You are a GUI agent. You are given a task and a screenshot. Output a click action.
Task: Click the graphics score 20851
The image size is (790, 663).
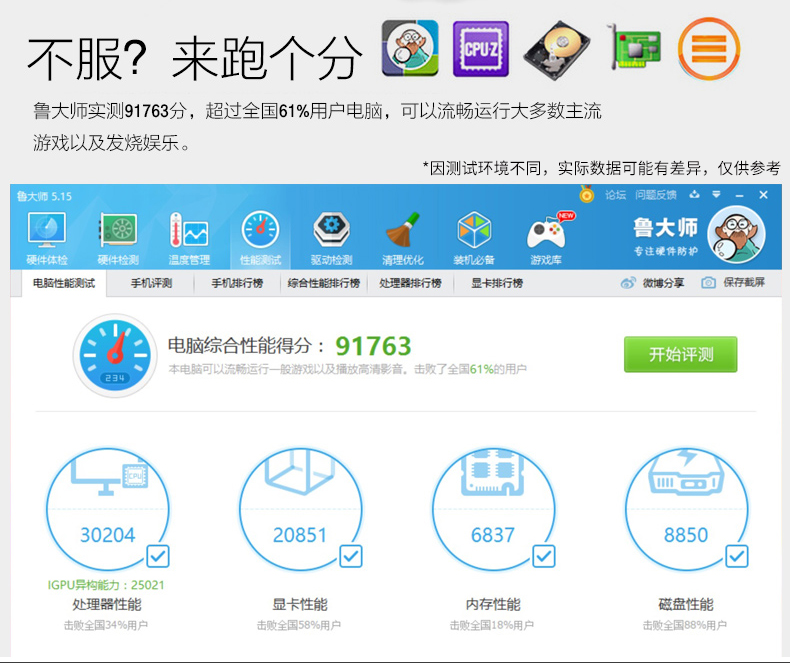click(x=300, y=535)
